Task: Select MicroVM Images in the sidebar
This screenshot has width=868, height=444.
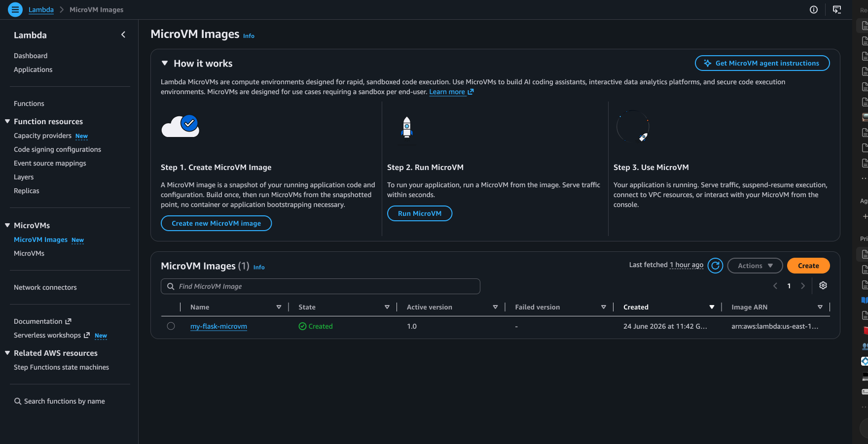Action: (x=40, y=239)
